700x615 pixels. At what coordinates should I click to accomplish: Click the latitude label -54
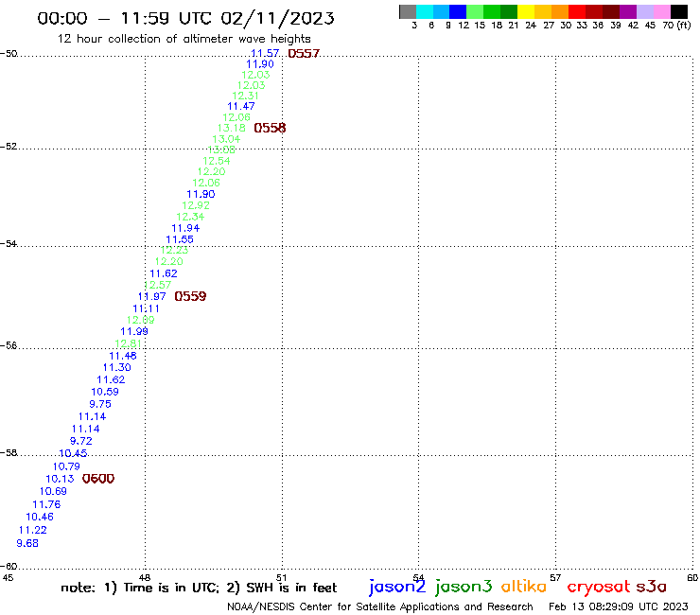point(9,244)
